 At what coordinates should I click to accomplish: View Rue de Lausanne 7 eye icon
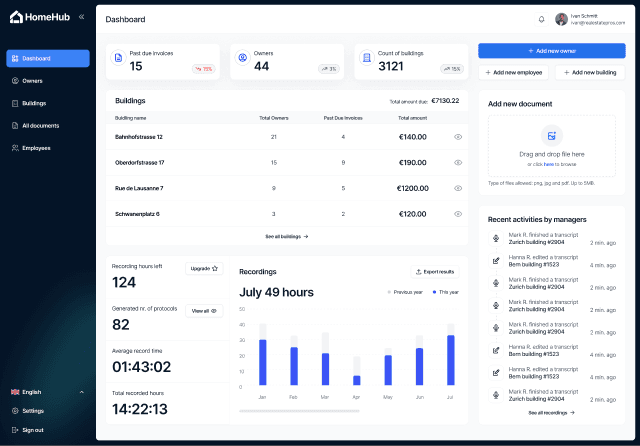pyautogui.click(x=458, y=189)
